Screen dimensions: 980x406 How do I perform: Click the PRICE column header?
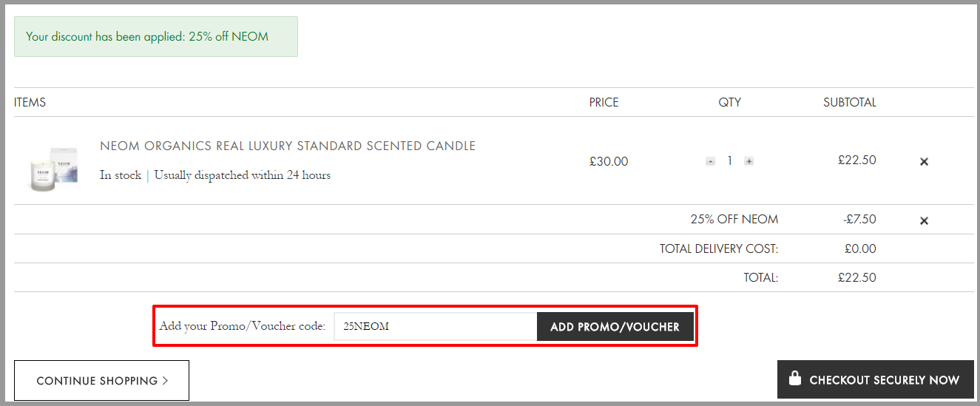604,102
